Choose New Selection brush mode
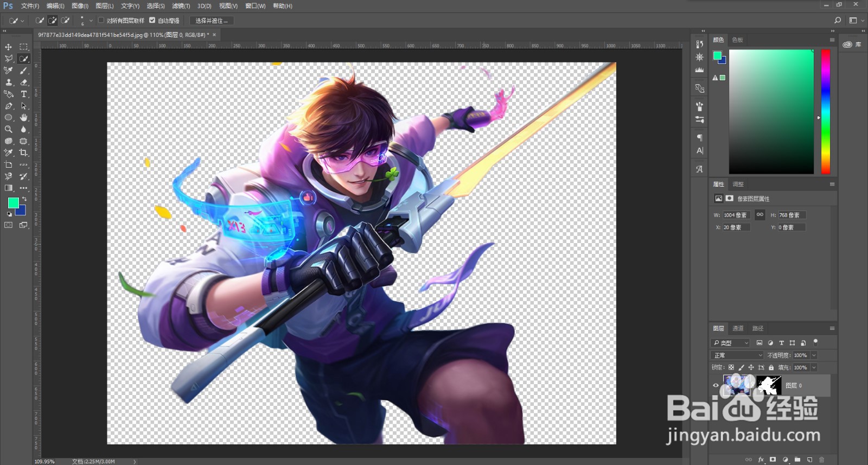868x465 pixels. [40, 21]
